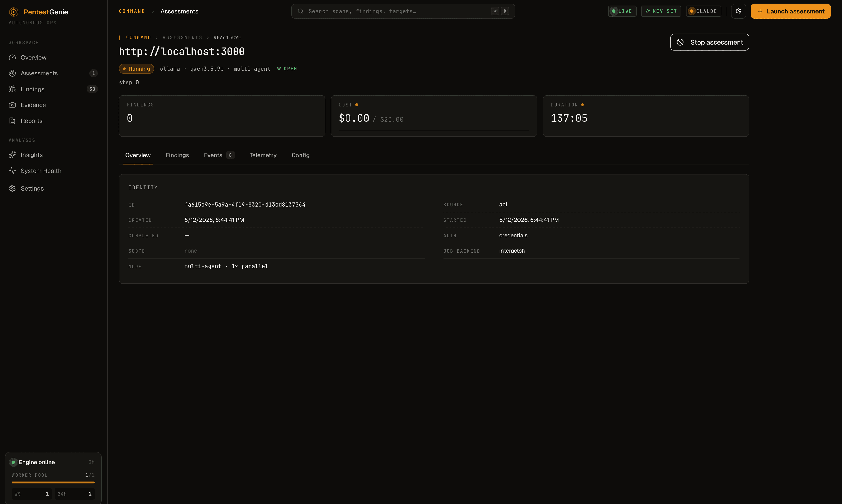Click the K shortcut key hint

[x=505, y=11]
